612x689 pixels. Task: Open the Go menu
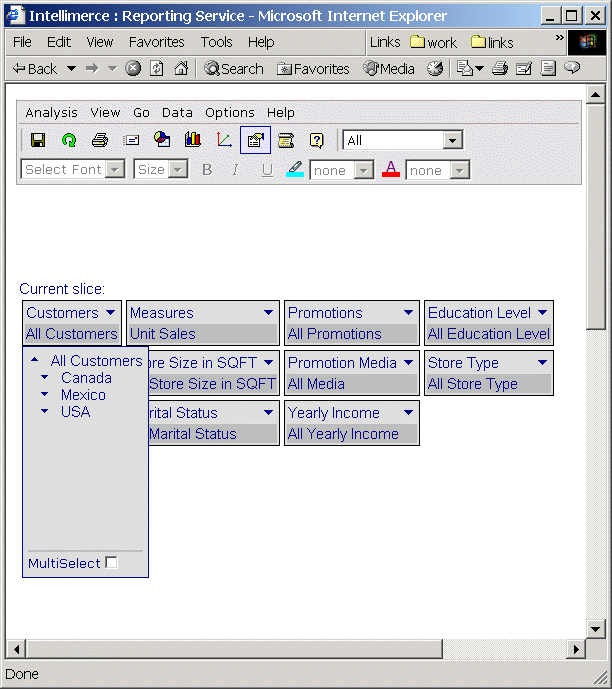tap(141, 113)
